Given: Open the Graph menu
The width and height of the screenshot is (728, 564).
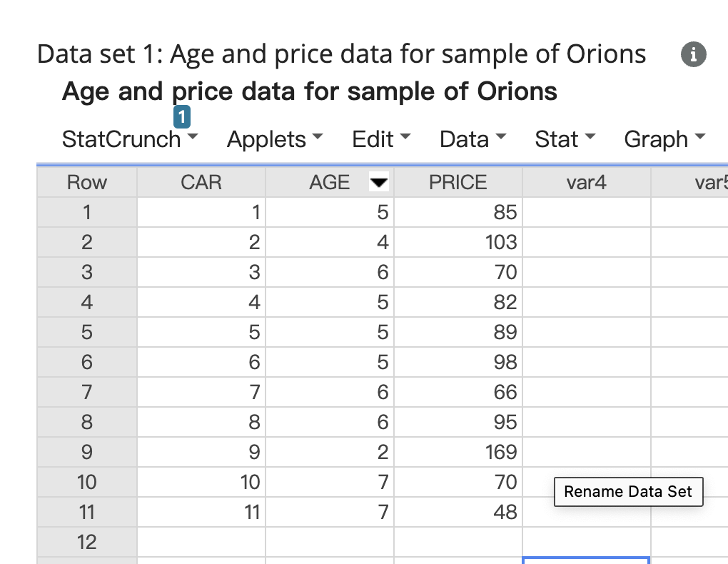Looking at the screenshot, I should pos(664,139).
